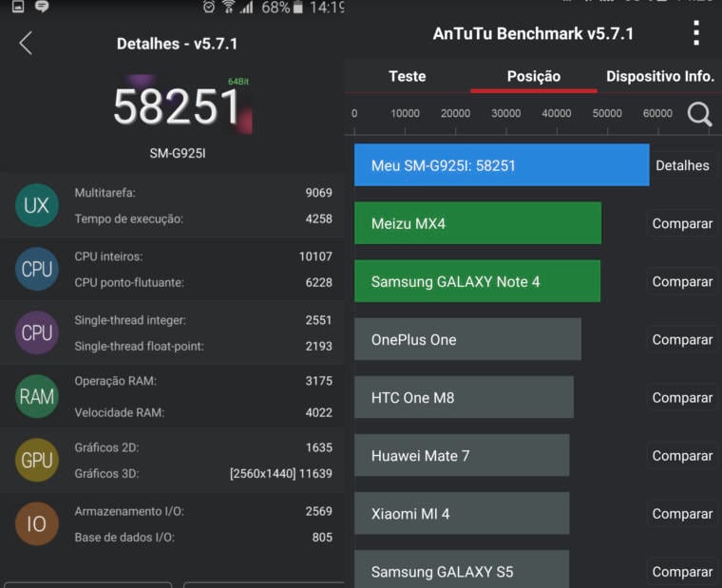
Task: Switch to the Posição tab
Action: (x=534, y=76)
